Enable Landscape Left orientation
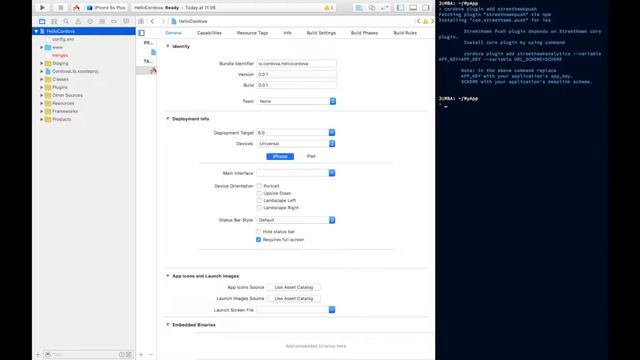This screenshot has height=360, width=640. tap(259, 200)
